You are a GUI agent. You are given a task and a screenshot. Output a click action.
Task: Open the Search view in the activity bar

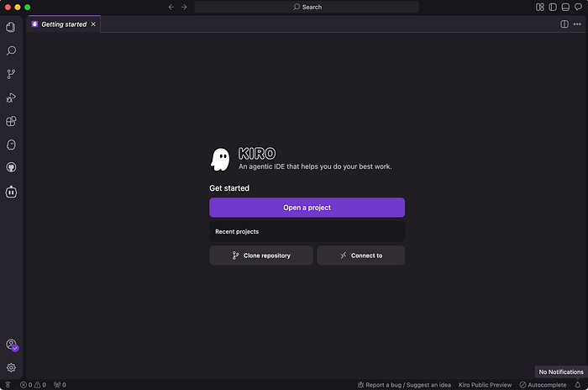11,50
